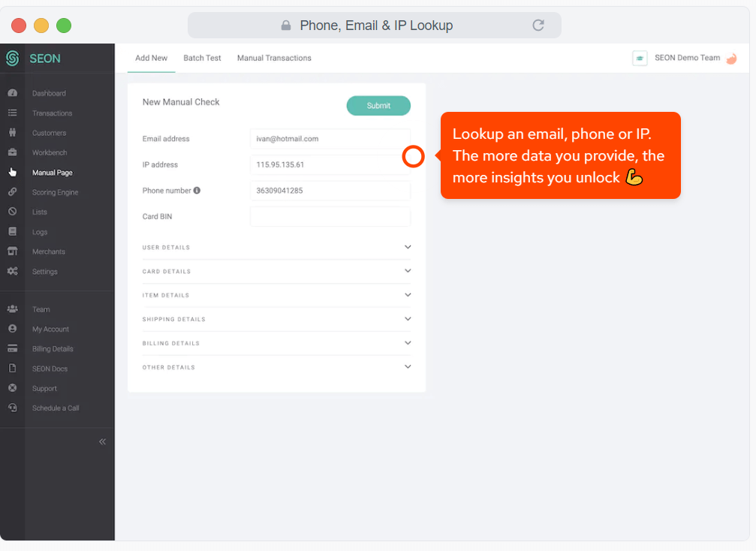Open My Account page link
Image resolution: width=756 pixels, height=551 pixels.
click(50, 329)
